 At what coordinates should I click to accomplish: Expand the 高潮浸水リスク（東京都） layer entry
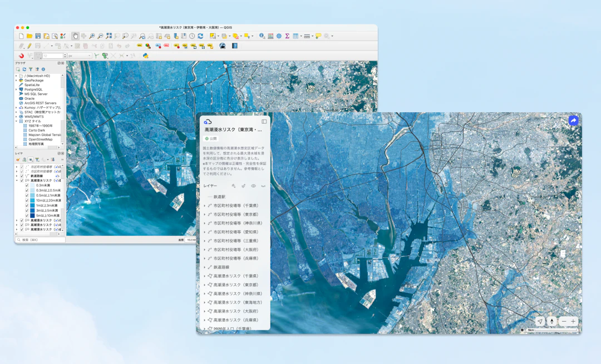point(204,284)
